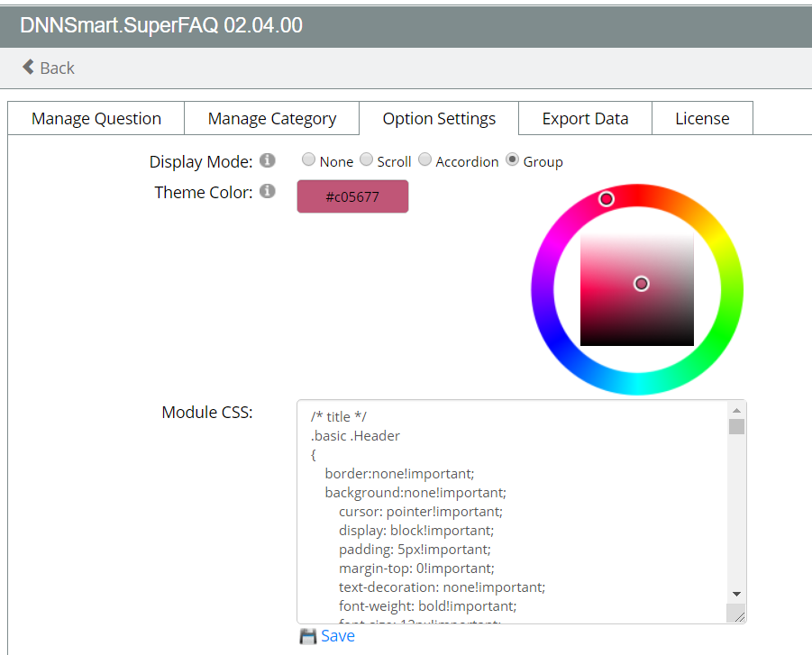Screen dimensions: 812x655
Task: Click the 'border:none!important;' CSS line
Action: pos(400,474)
